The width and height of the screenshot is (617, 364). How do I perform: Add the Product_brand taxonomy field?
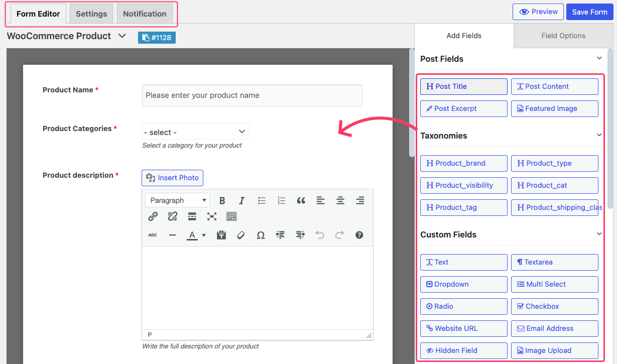pos(464,163)
